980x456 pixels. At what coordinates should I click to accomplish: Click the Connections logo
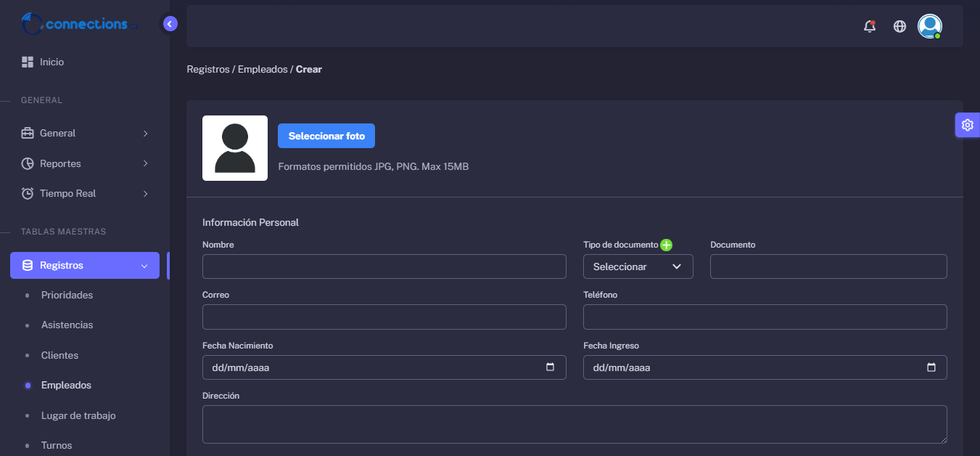pyautogui.click(x=79, y=24)
